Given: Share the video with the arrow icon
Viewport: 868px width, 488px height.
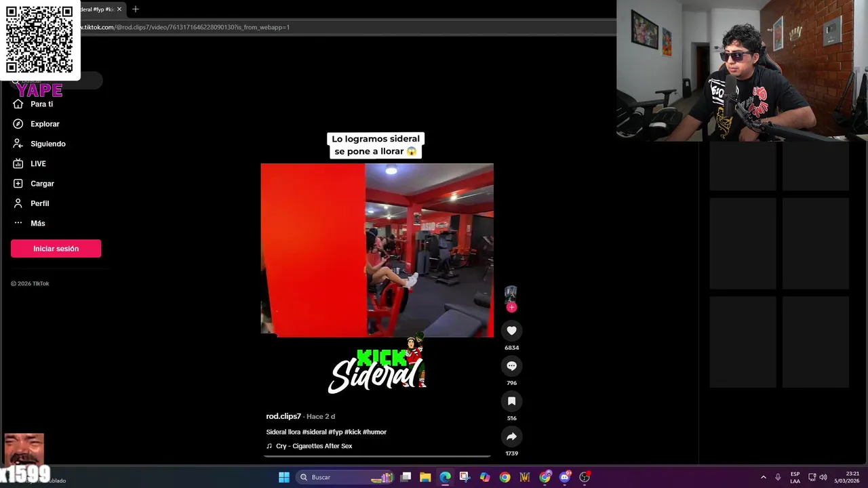Looking at the screenshot, I should (x=511, y=436).
